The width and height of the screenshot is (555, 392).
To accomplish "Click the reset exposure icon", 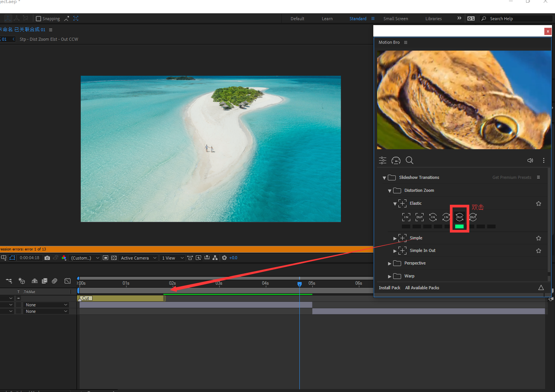I will click(224, 258).
